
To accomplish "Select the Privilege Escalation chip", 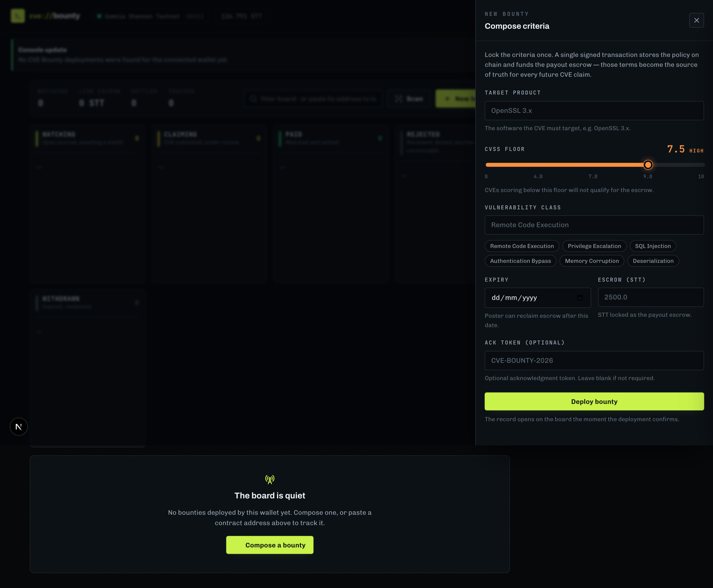I will pos(594,246).
